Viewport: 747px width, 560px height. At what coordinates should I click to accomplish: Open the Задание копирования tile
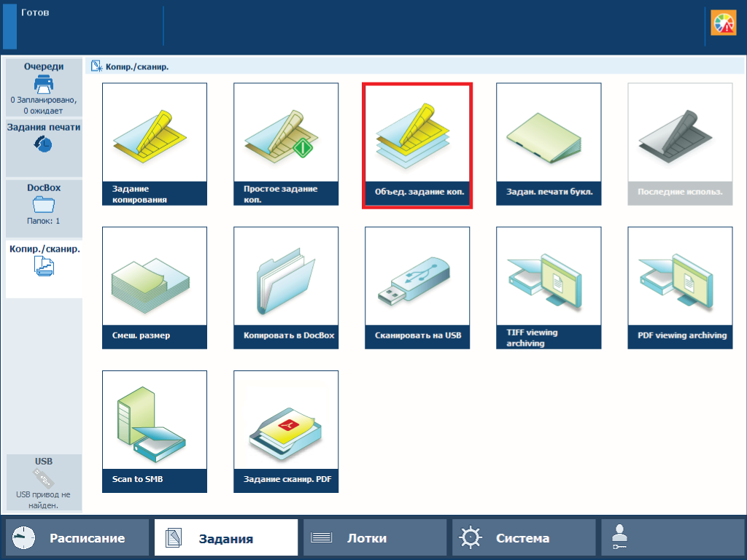[x=155, y=144]
